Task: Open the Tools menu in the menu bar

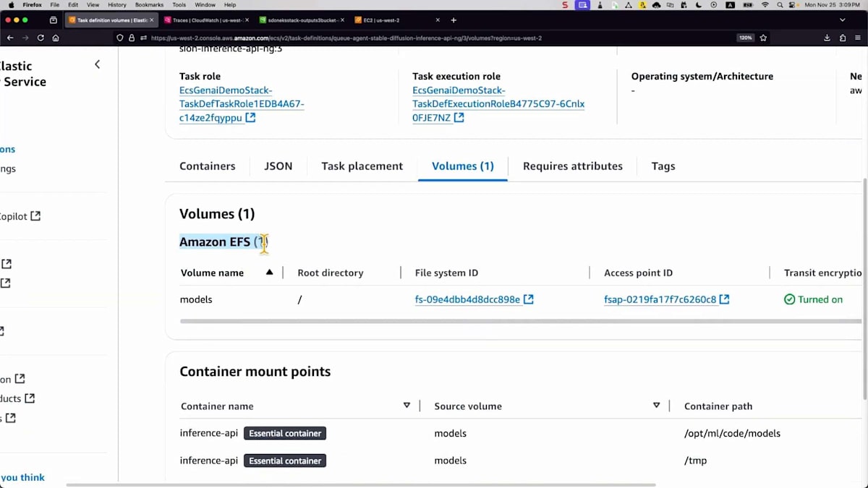Action: (179, 4)
